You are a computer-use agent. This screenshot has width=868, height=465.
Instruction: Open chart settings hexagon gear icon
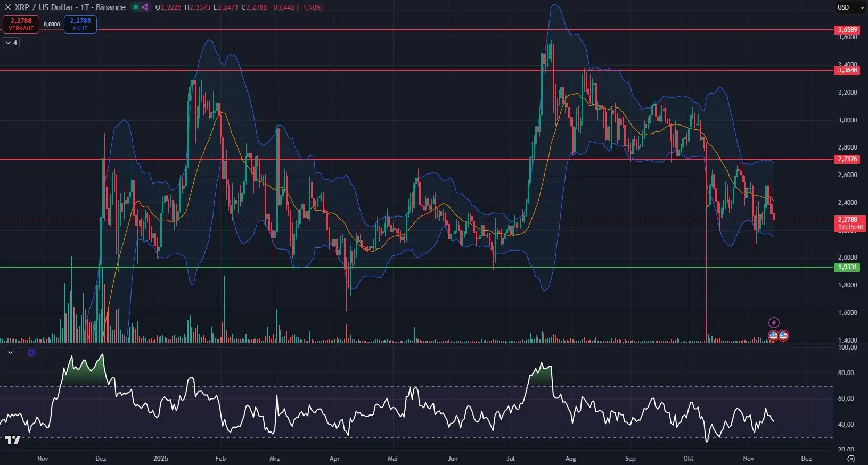click(851, 459)
